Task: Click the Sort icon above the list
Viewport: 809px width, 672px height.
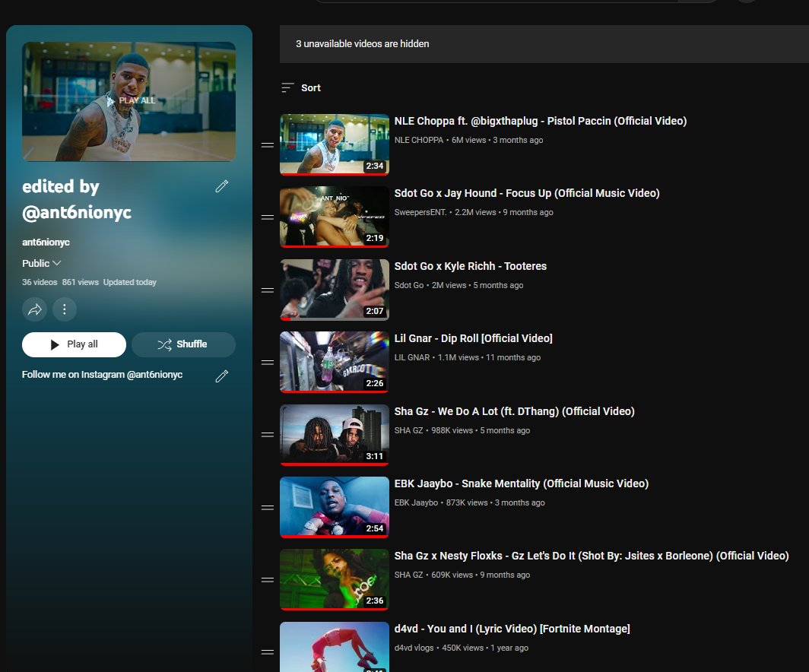Action: pos(287,87)
